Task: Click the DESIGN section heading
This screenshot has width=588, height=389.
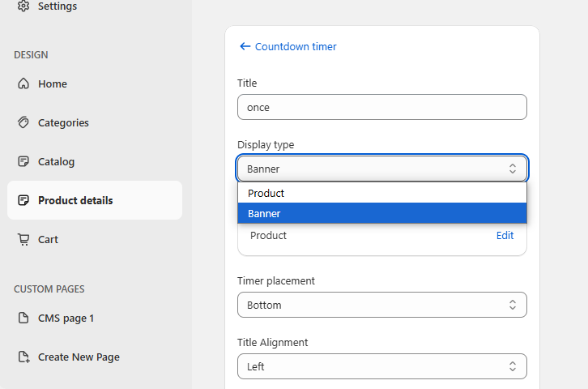Action: [31, 55]
